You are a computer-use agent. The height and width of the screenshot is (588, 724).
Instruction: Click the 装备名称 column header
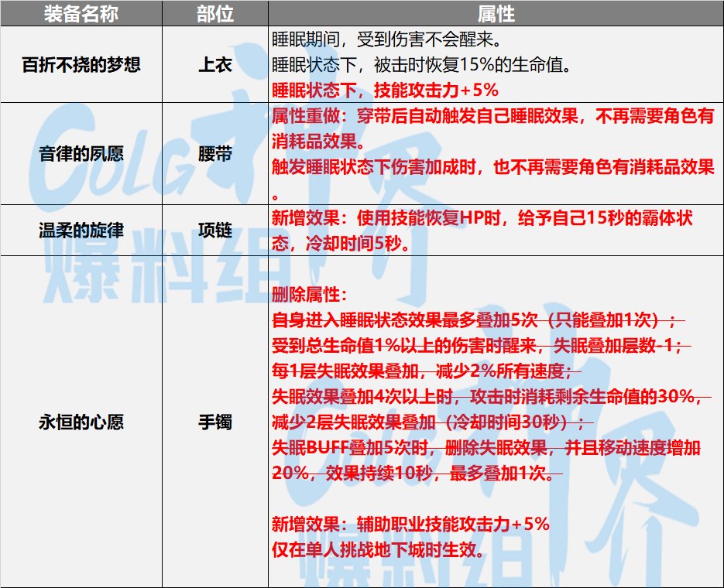[83, 12]
